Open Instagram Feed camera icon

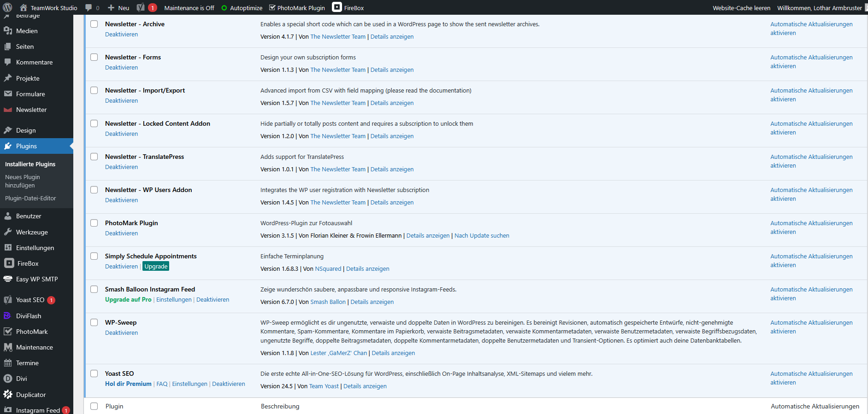coord(8,410)
